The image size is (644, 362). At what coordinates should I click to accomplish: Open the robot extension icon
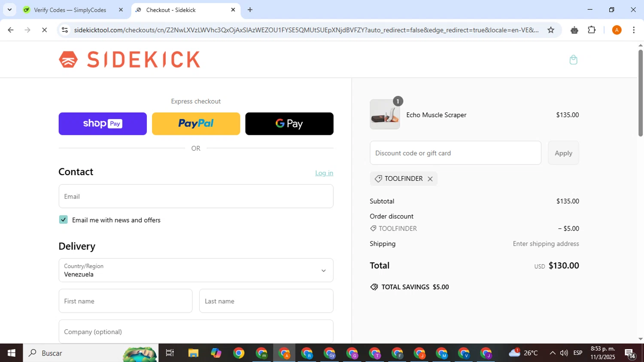pos(574,30)
